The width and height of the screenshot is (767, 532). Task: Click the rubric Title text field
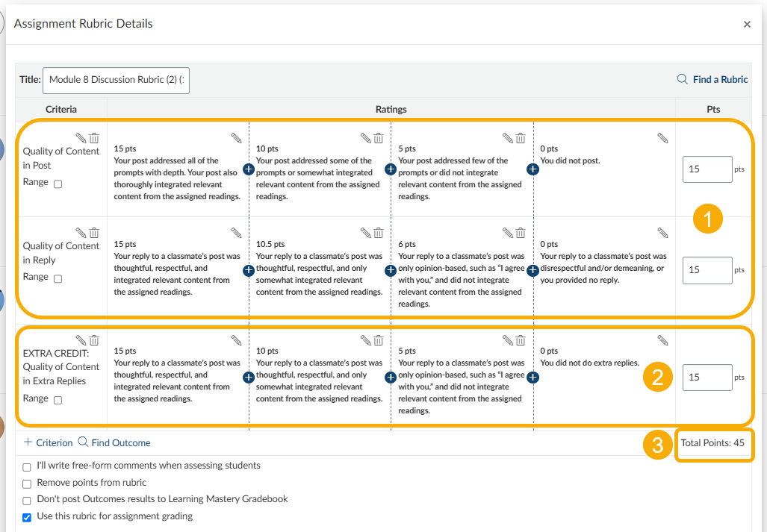(116, 80)
